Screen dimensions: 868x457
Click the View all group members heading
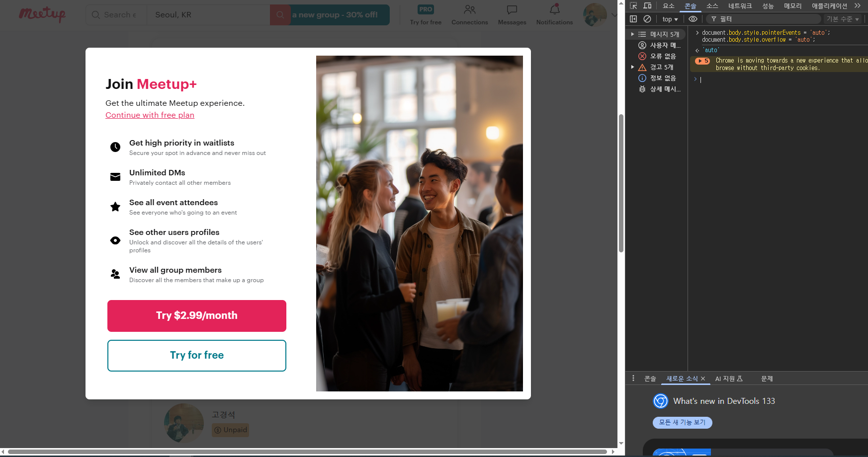pyautogui.click(x=175, y=270)
